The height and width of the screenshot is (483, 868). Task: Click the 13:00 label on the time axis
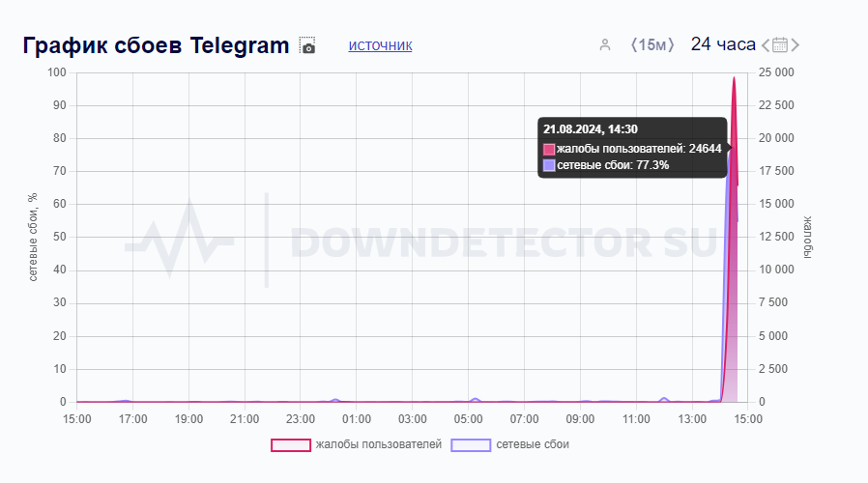[x=692, y=419]
